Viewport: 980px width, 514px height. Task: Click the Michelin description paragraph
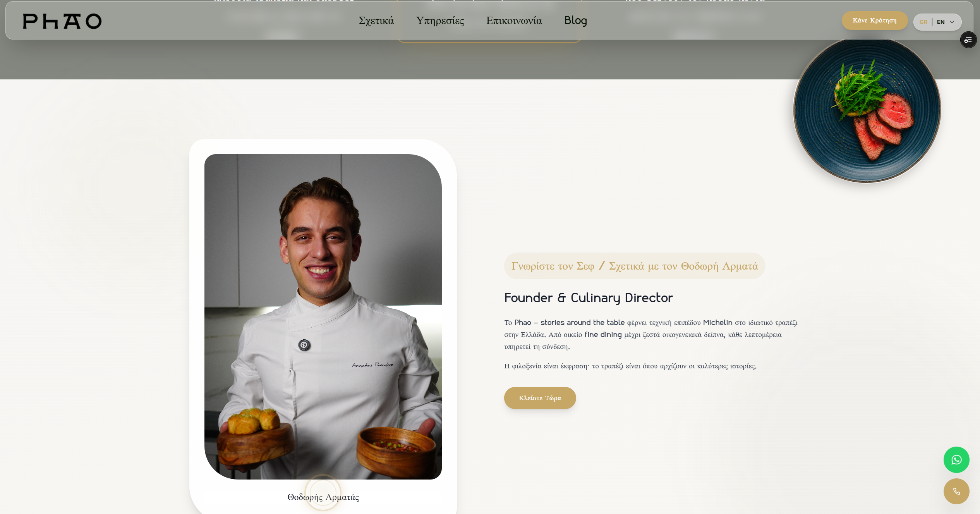[x=650, y=334]
